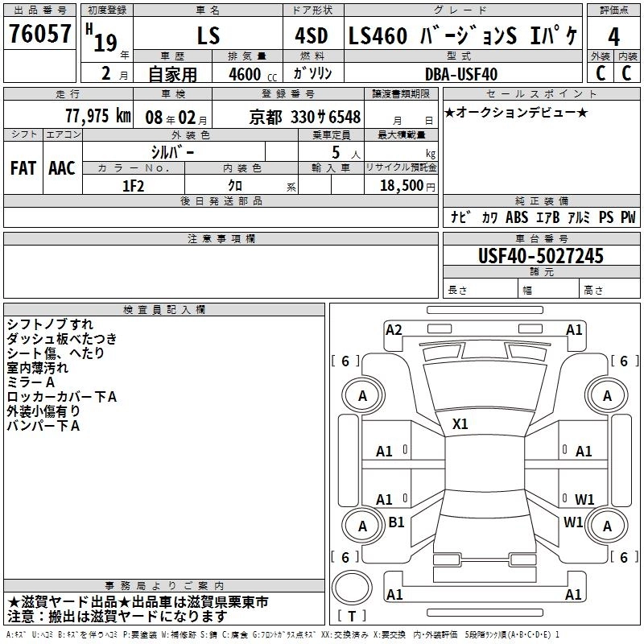
Task: Select the FAT shift type cell
Action: [23, 167]
